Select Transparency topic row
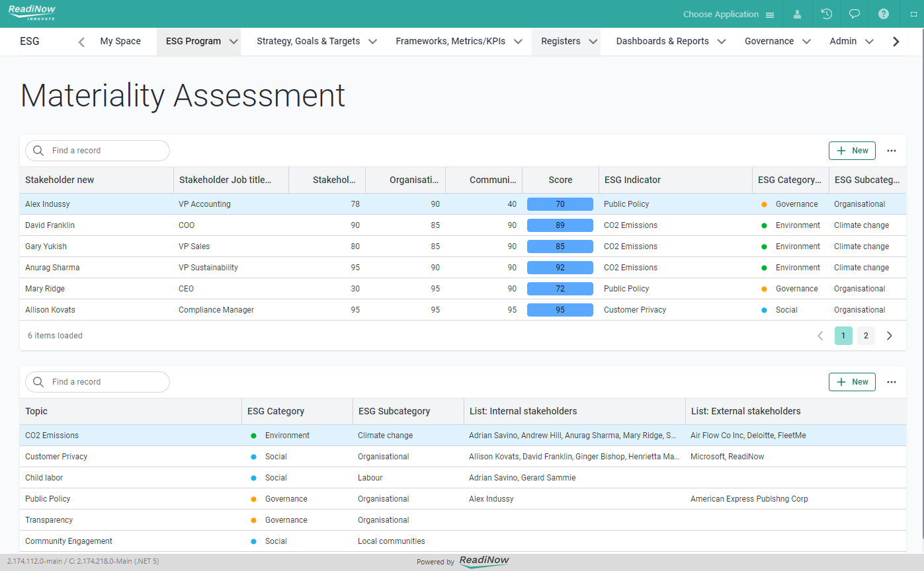Image resolution: width=924 pixels, height=571 pixels. point(463,520)
